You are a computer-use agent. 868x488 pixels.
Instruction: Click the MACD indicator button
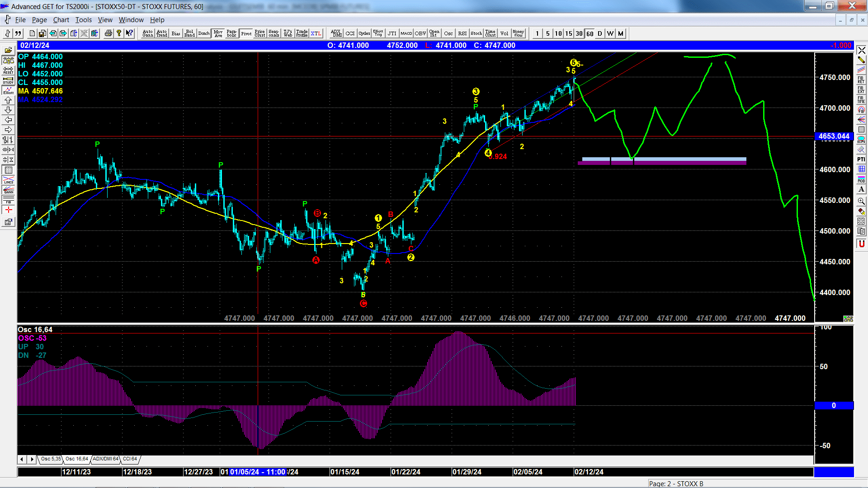(406, 33)
